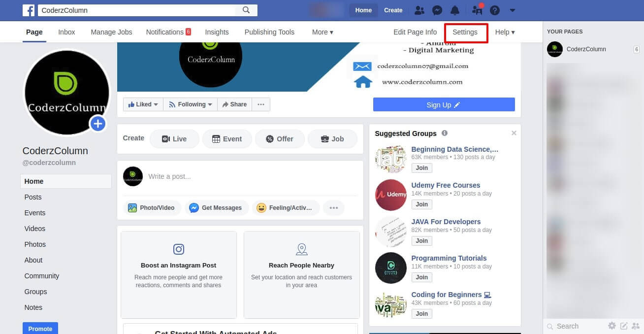
Task: Click the Facebook logo icon
Action: pyautogui.click(x=29, y=10)
